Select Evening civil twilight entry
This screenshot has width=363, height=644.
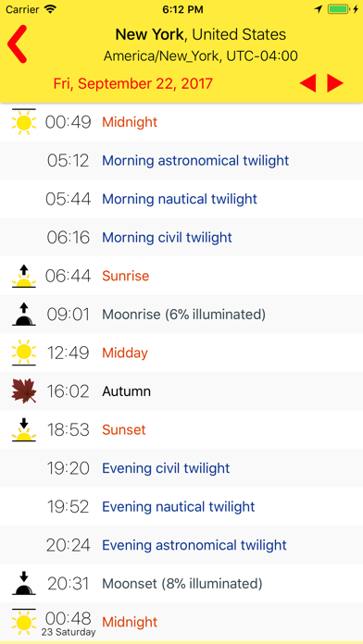181,468
